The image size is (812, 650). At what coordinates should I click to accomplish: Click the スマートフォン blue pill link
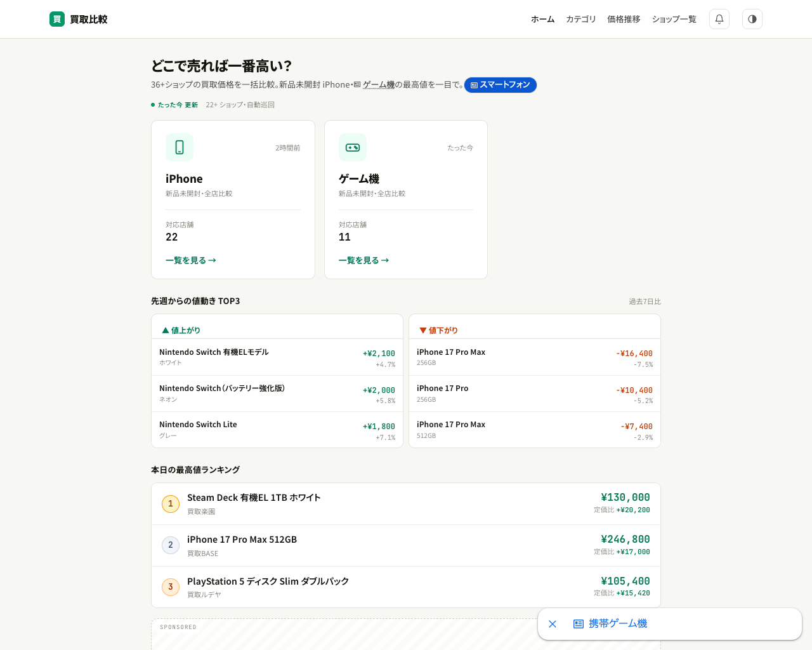(501, 85)
